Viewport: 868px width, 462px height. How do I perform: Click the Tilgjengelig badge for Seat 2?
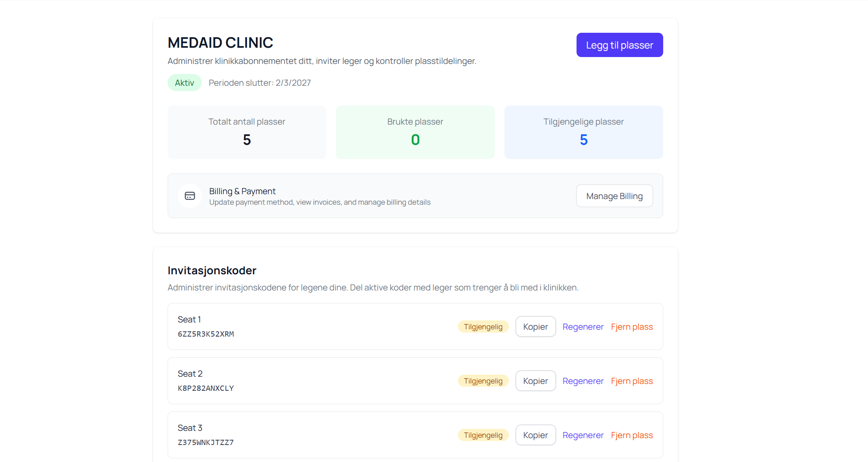[x=483, y=381]
